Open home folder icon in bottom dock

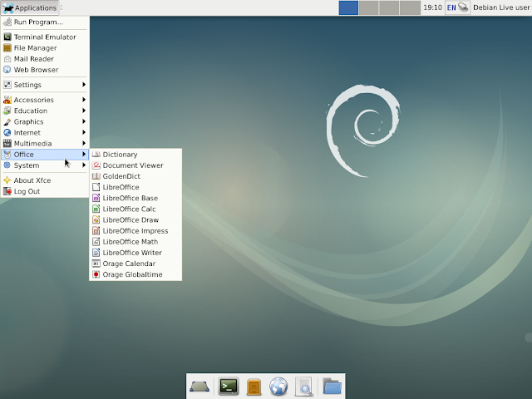332,386
